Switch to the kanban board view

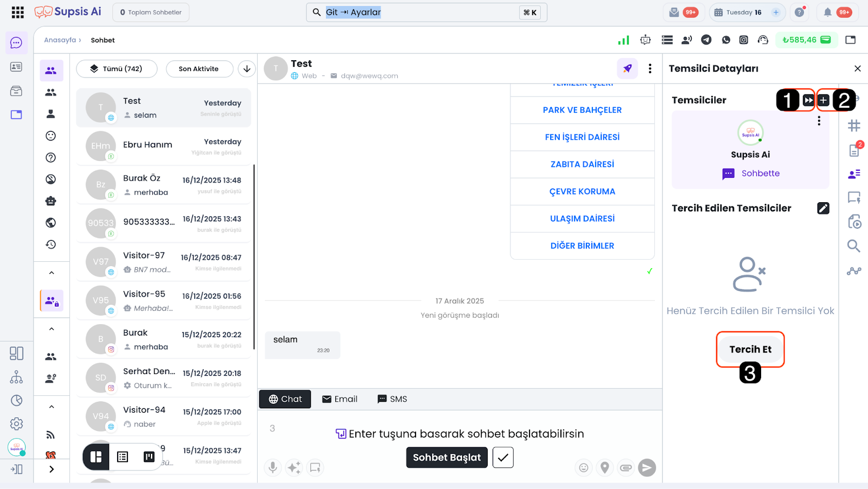pyautogui.click(x=149, y=457)
